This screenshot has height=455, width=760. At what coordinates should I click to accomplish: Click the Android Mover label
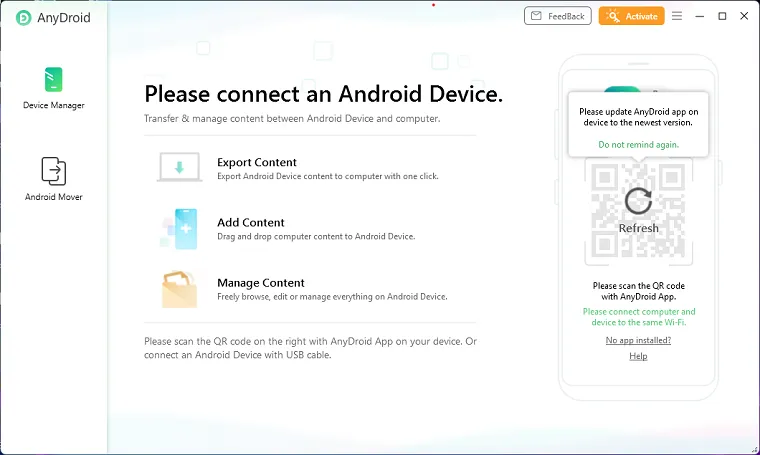[54, 197]
